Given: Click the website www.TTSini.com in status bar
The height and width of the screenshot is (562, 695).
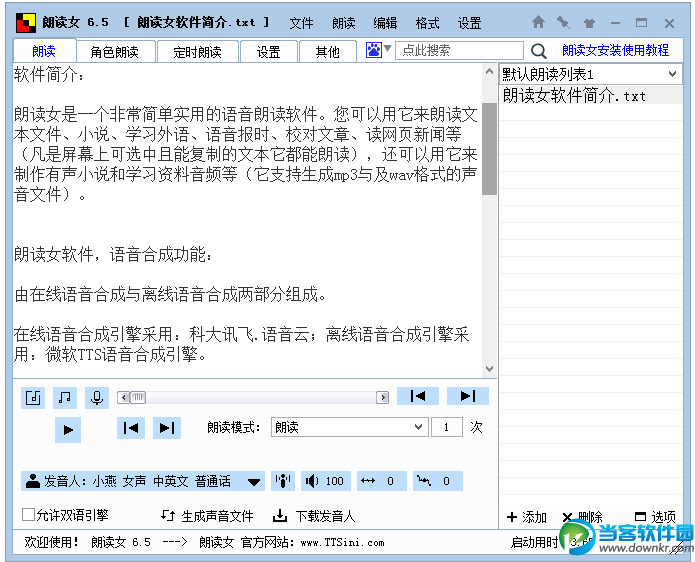Looking at the screenshot, I should [342, 542].
